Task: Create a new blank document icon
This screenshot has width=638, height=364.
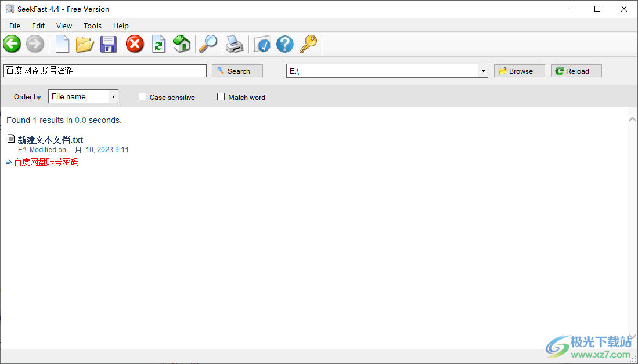Action: 62,44
